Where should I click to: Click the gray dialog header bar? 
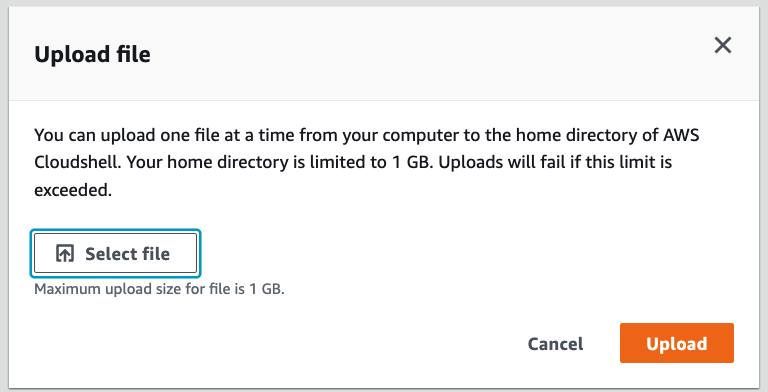[x=384, y=54]
